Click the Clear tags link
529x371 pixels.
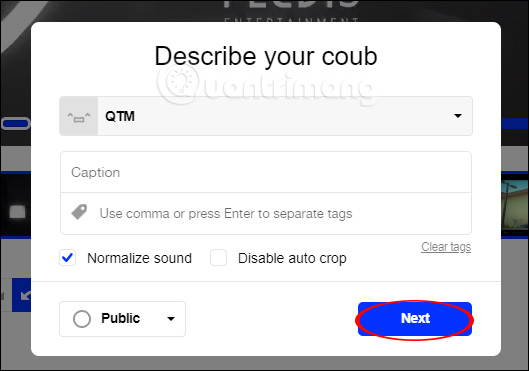click(446, 247)
